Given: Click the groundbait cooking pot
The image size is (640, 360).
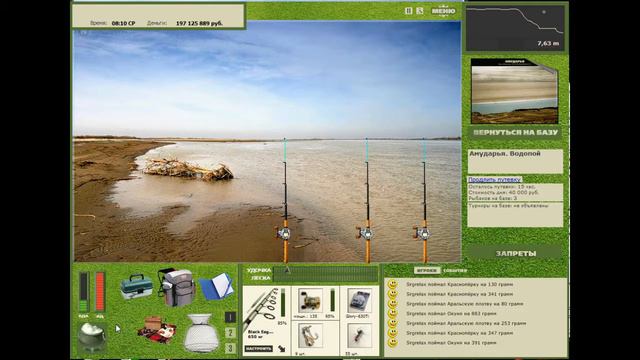Looking at the screenshot, I should tap(92, 337).
